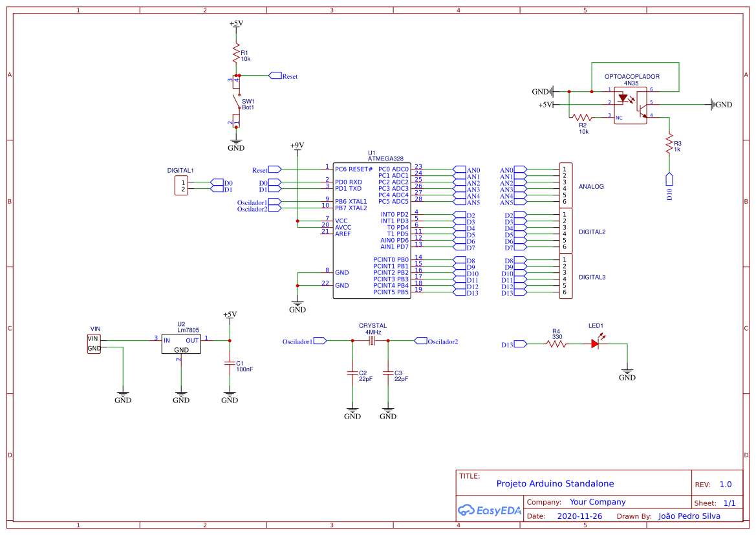Select the GND symbol under the LED

pos(626,372)
